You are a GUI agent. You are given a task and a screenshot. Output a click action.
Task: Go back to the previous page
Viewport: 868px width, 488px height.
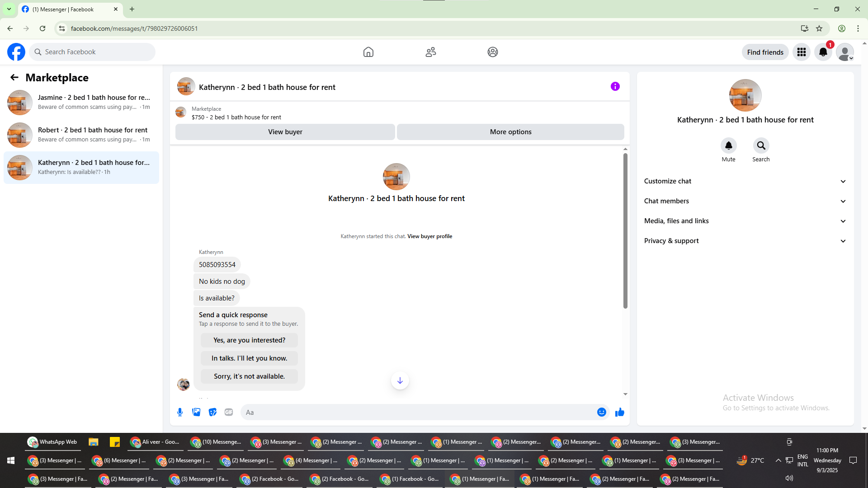pyautogui.click(x=10, y=28)
